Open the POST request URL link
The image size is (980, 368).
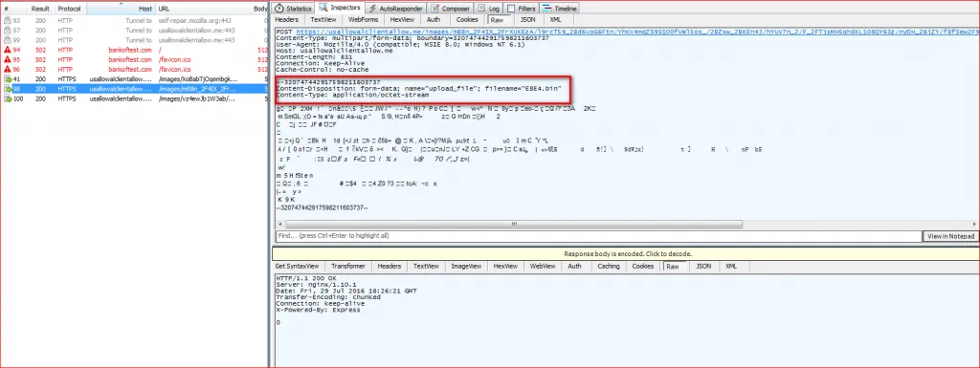pyautogui.click(x=637, y=31)
